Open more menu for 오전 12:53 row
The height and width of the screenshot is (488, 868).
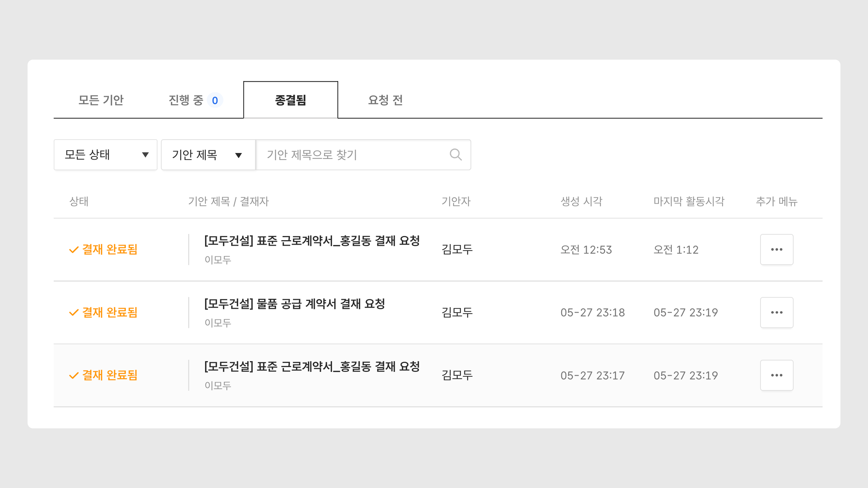776,250
